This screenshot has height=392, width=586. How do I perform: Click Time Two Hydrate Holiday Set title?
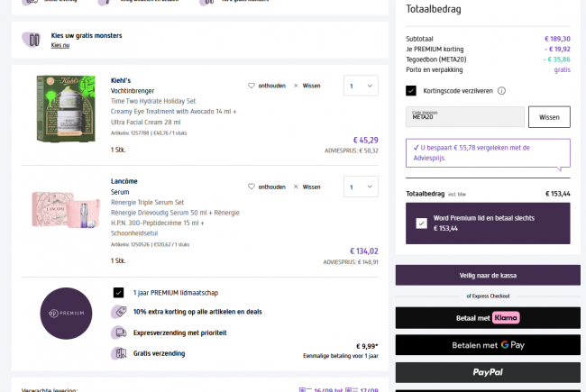pos(153,101)
